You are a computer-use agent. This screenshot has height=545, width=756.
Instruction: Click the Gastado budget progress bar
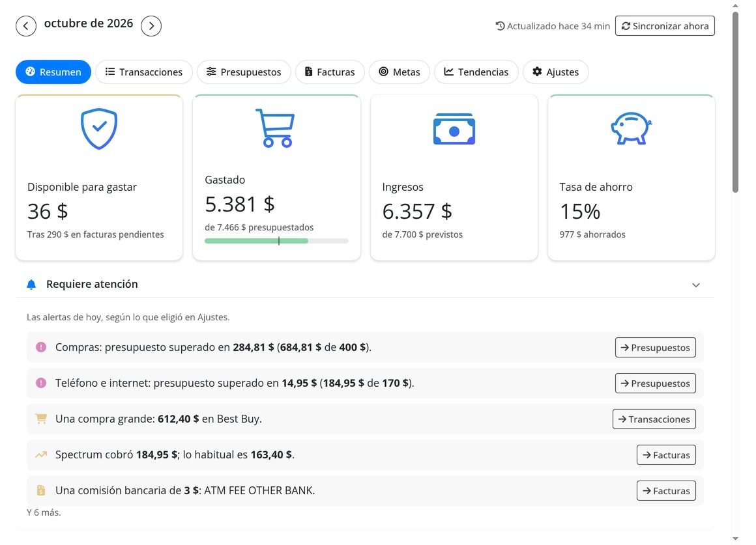click(277, 241)
